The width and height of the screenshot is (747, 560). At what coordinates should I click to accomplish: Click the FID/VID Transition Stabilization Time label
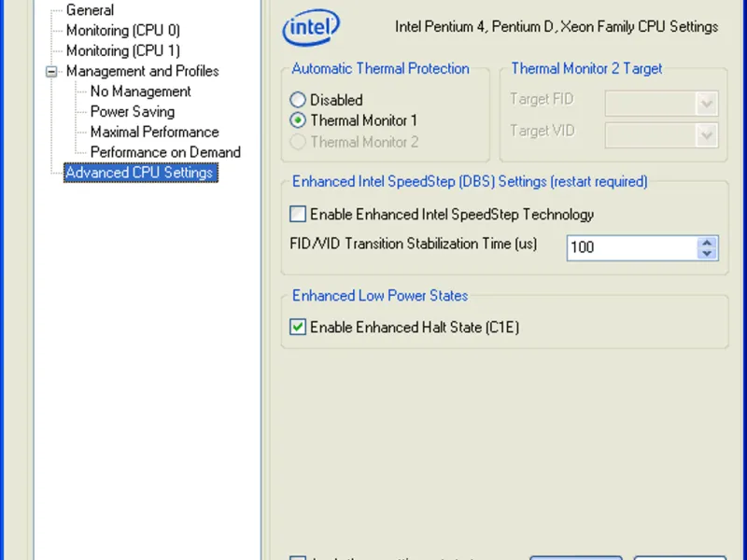point(413,244)
